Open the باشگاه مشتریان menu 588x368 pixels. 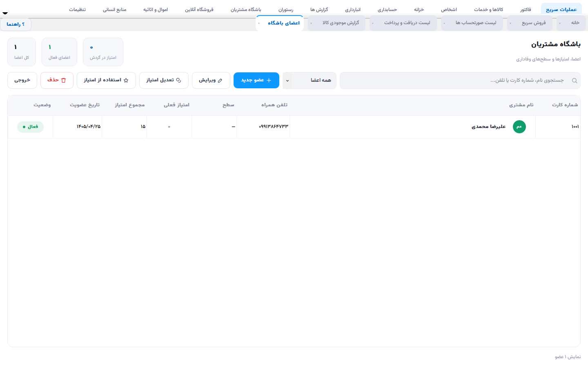[x=246, y=9]
